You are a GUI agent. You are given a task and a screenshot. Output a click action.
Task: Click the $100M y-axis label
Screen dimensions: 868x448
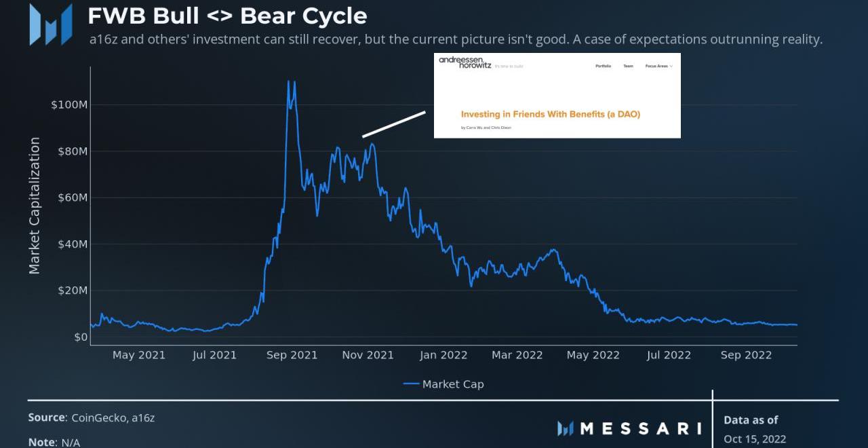tap(68, 105)
